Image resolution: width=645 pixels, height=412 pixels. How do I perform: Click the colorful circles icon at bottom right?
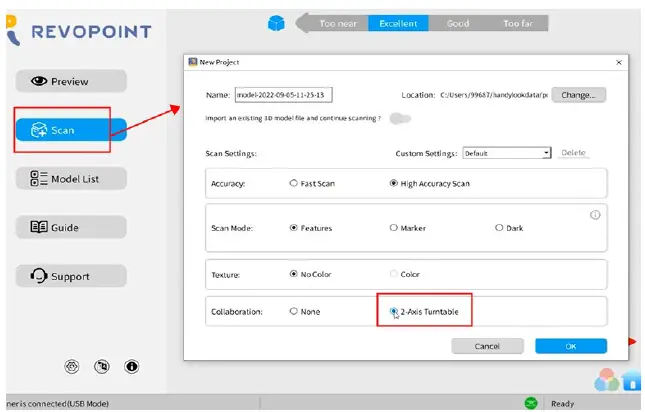(607, 380)
